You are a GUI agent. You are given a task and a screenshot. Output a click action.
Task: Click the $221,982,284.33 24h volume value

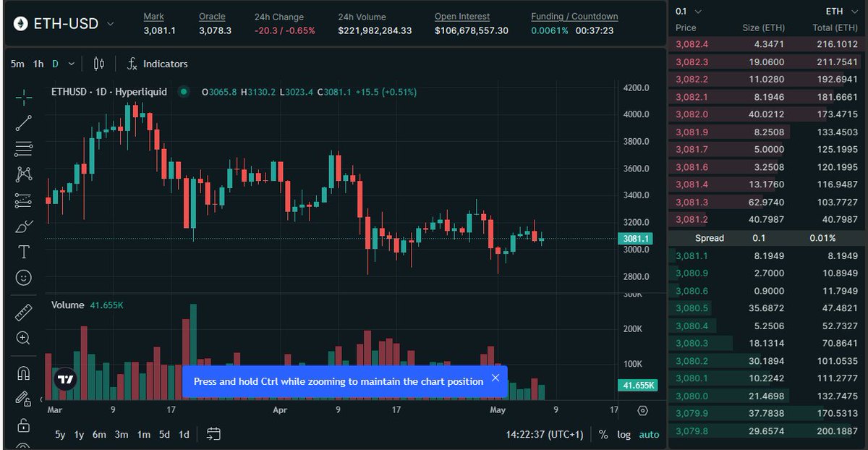[x=375, y=30]
